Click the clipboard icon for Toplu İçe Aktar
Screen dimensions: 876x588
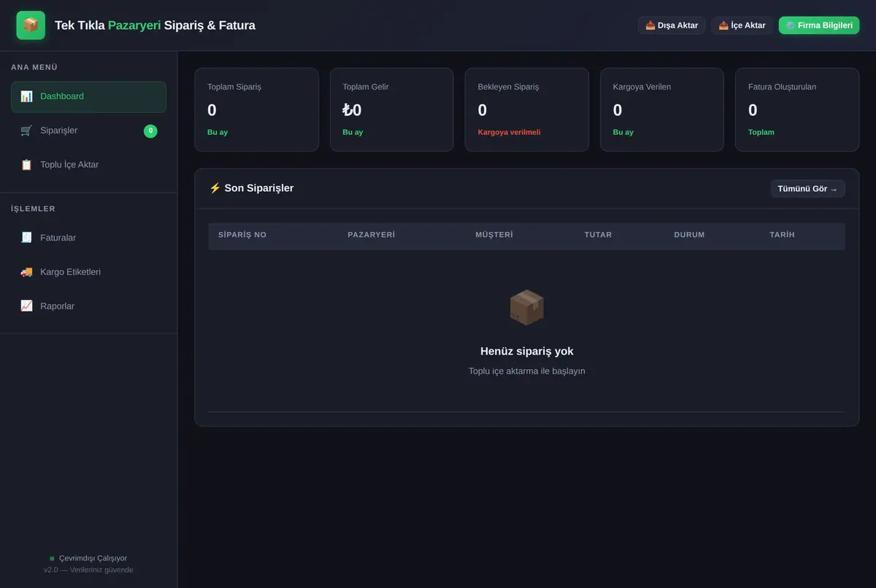pos(26,165)
